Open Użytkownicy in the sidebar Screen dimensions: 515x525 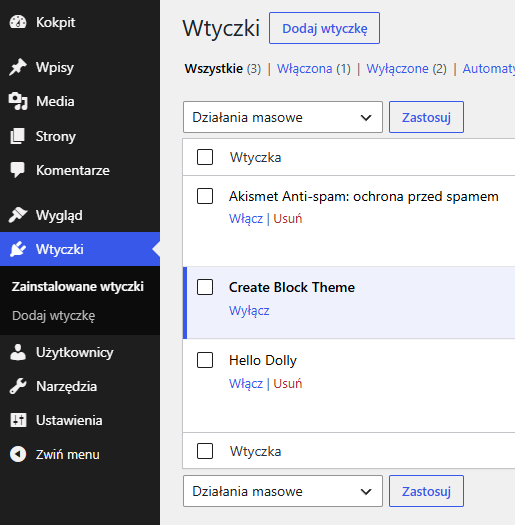[80, 352]
